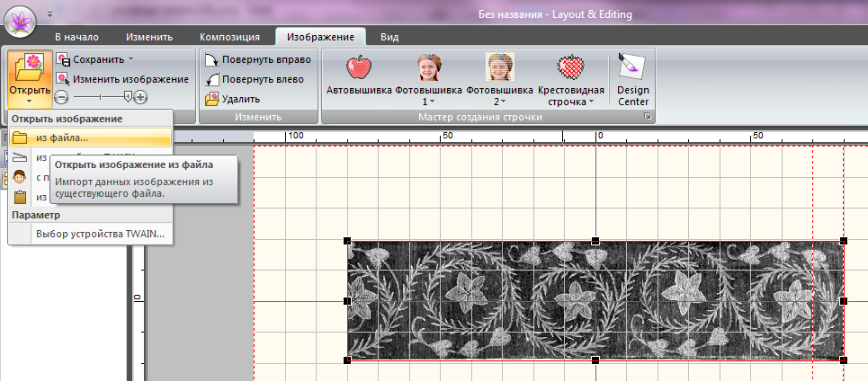Click Повернуть влево rotate icon

click(x=212, y=79)
